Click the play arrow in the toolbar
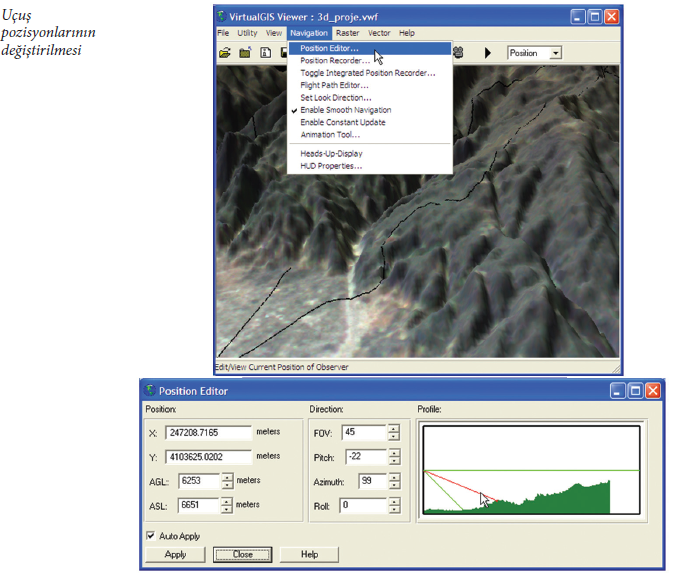The image size is (677, 576). coord(487,52)
